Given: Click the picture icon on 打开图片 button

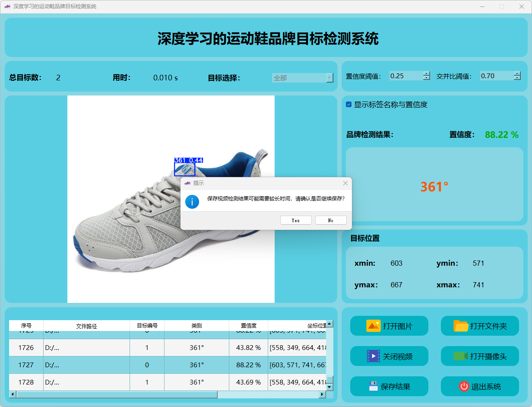Looking at the screenshot, I should click(x=373, y=326).
